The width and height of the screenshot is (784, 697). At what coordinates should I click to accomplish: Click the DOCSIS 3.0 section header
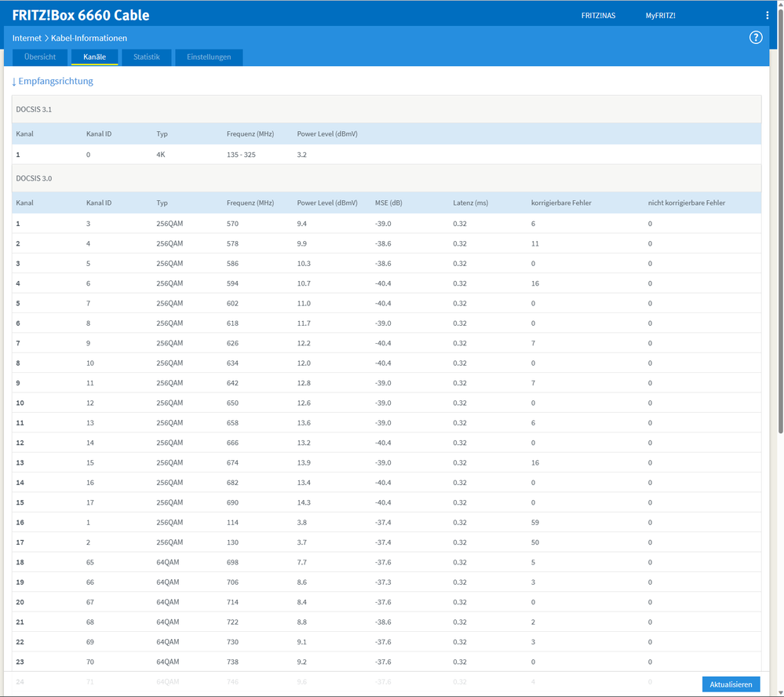34,178
